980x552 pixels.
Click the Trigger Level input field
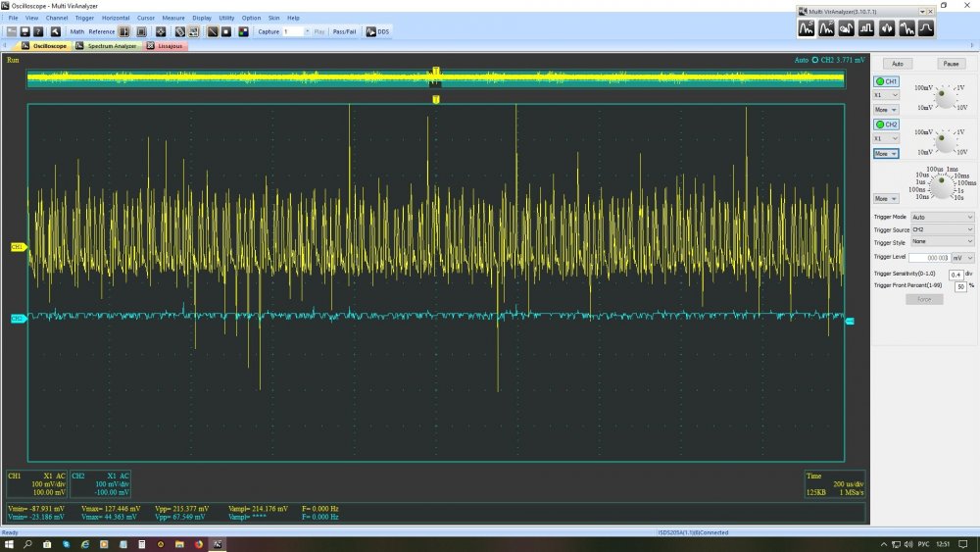click(927, 258)
